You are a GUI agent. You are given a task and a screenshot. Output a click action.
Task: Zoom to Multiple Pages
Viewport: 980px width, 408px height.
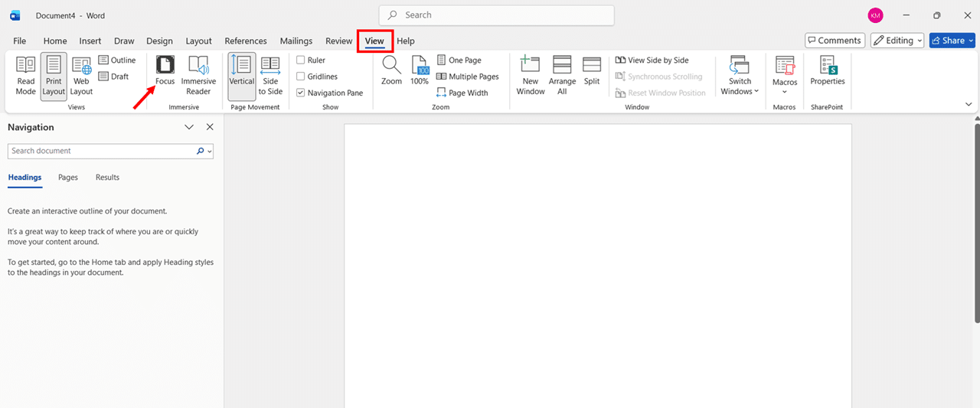[467, 77]
